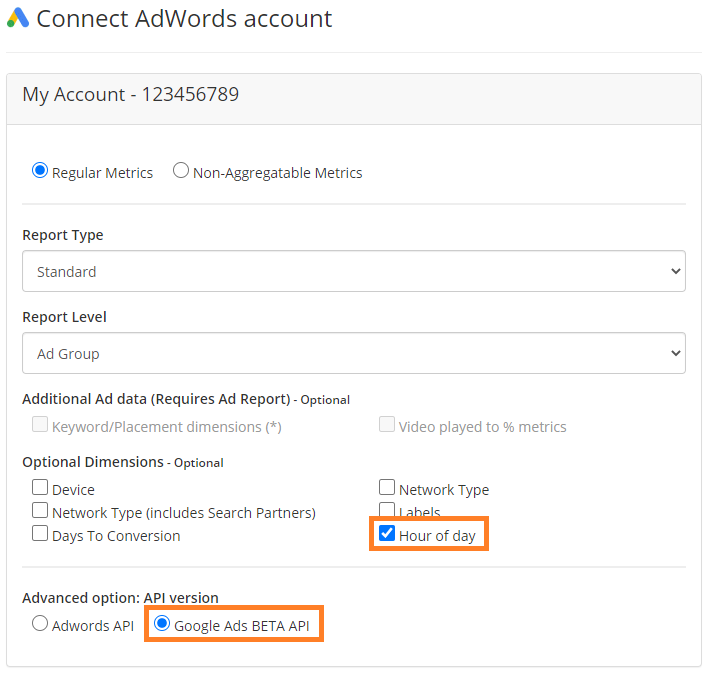Open the Report Level Ad Group dropdown
This screenshot has height=673, width=708.
tap(354, 353)
